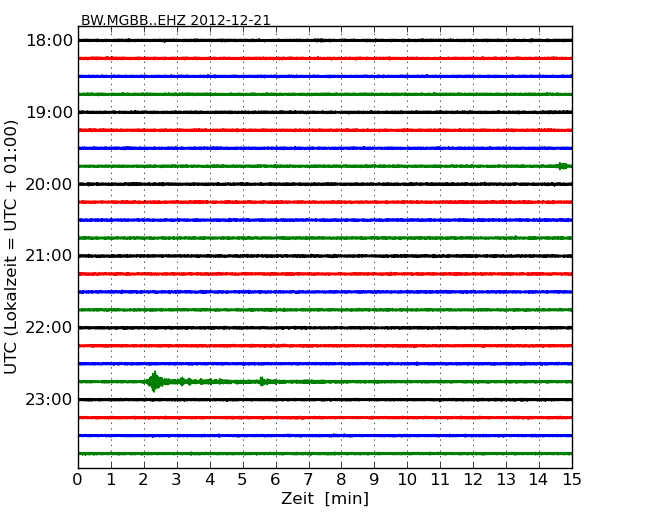The height and width of the screenshot is (520, 650).
Task: Click x-axis tick label 6
Action: point(275,480)
